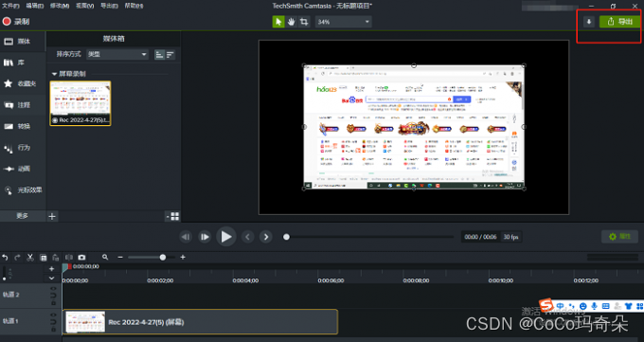Select the Rec 2022-4-27(5) media thumbnail
This screenshot has height=342, width=644.
(80, 103)
